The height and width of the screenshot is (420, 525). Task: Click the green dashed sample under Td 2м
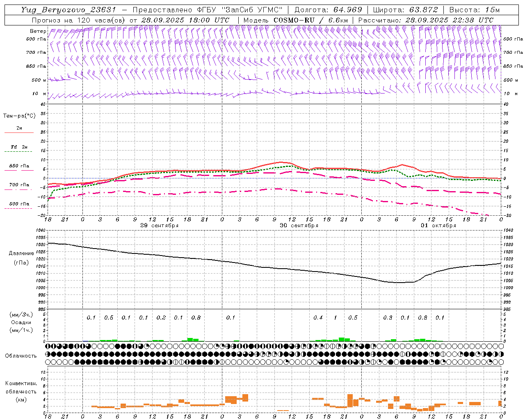[x=18, y=152]
